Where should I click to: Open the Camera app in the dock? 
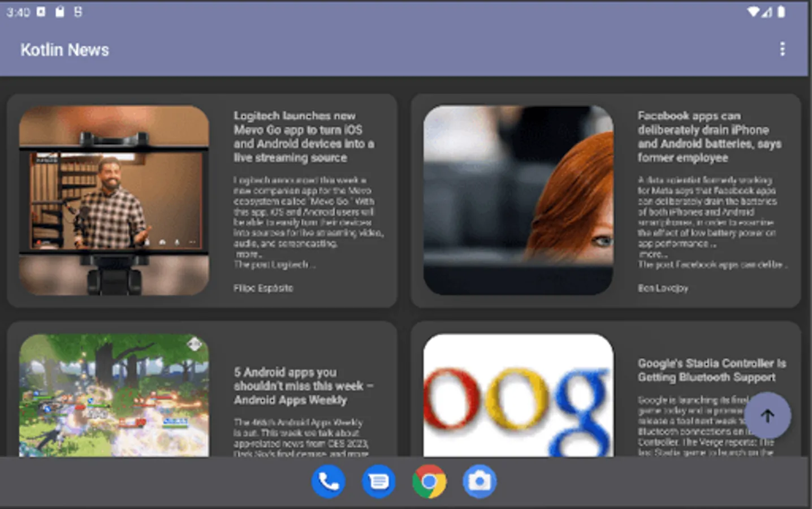point(480,482)
